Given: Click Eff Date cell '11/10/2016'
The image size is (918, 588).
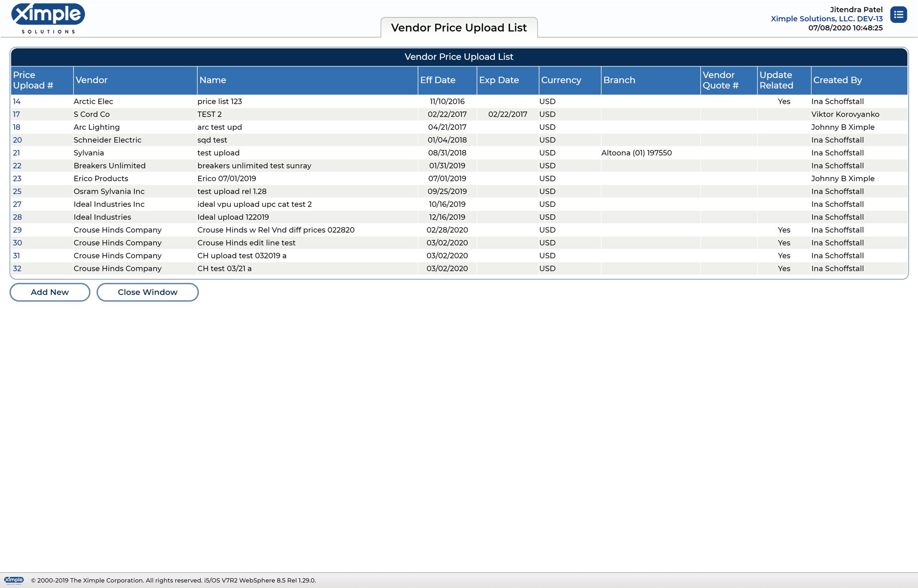Looking at the screenshot, I should 447,101.
